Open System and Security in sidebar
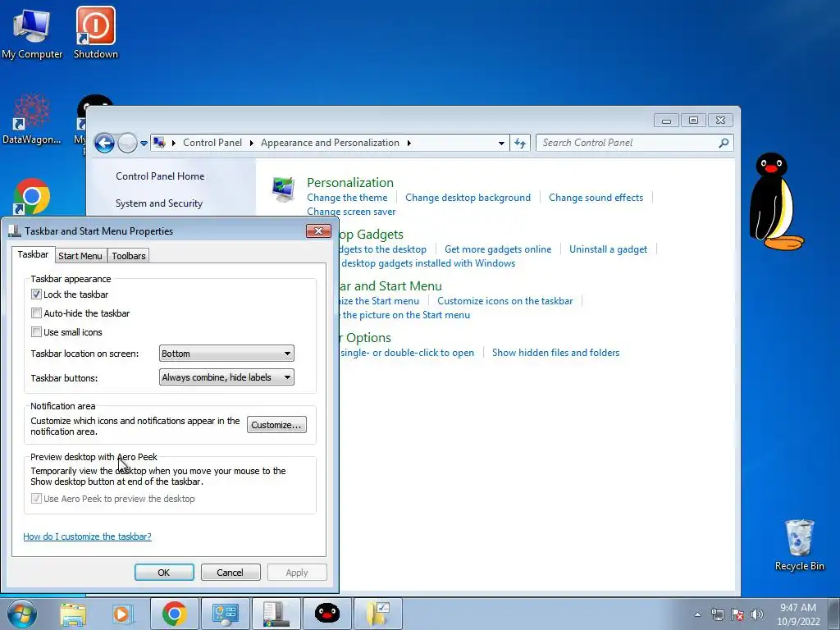The width and height of the screenshot is (840, 630). [159, 203]
